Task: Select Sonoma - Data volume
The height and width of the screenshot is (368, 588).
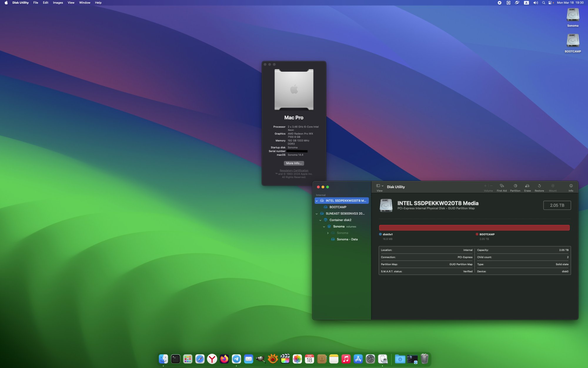Action: click(347, 239)
